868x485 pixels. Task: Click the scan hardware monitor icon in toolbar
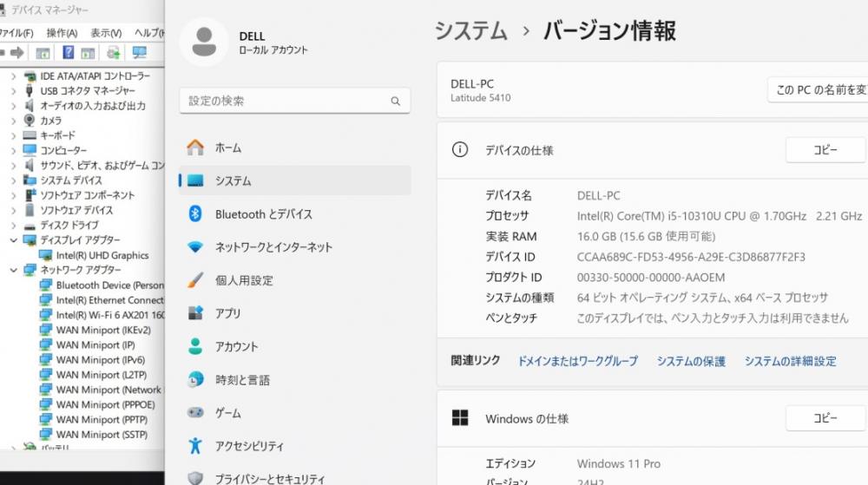click(x=139, y=53)
